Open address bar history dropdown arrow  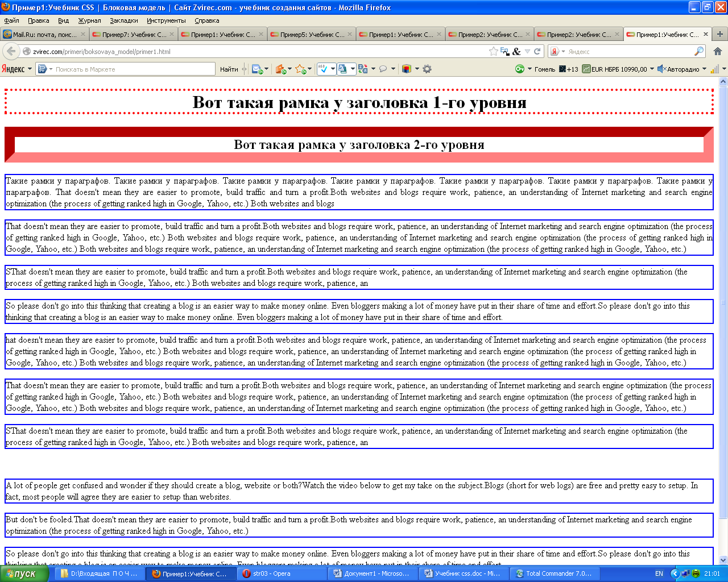(527, 51)
